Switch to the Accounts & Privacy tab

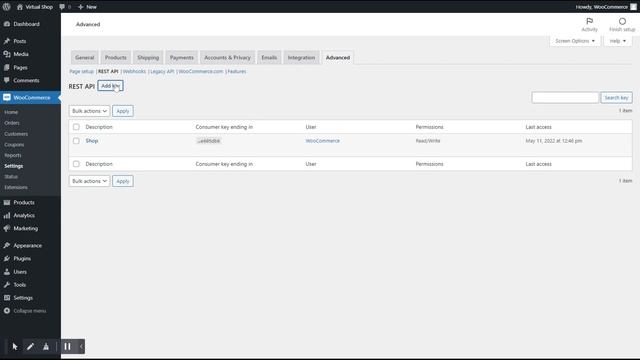click(227, 58)
